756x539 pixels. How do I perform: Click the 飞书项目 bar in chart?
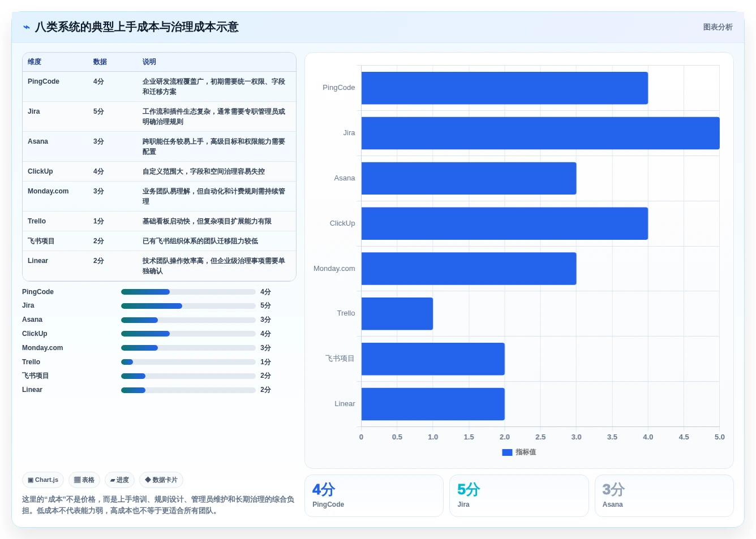(x=433, y=359)
